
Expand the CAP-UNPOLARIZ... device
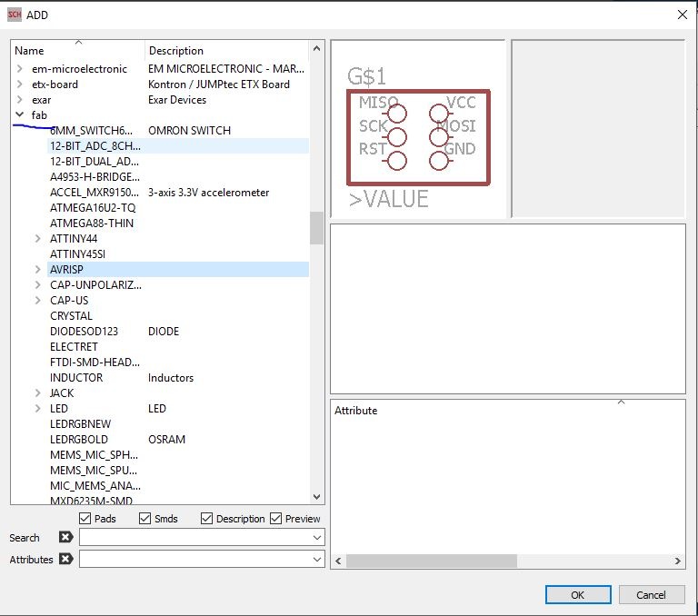tap(38, 285)
